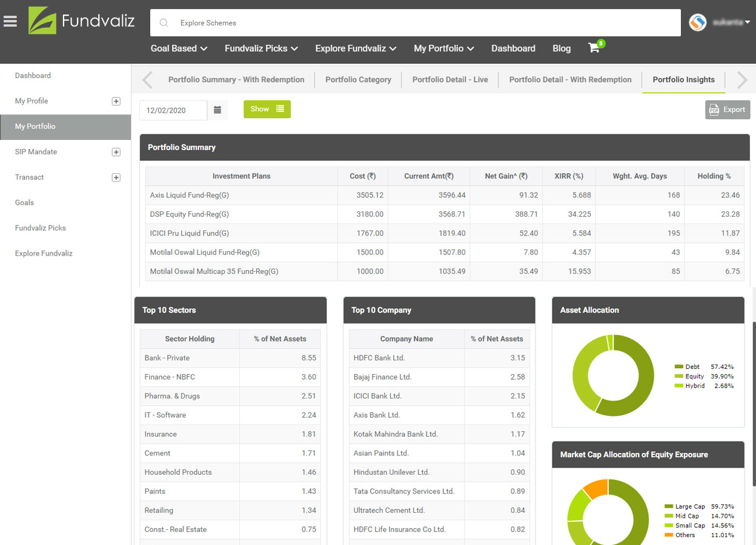
Task: Click the Company Name column header
Action: point(406,339)
